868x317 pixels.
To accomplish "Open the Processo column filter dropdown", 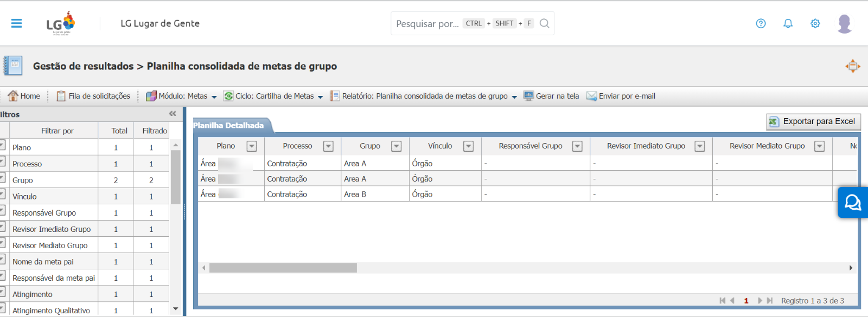I will tap(328, 146).
